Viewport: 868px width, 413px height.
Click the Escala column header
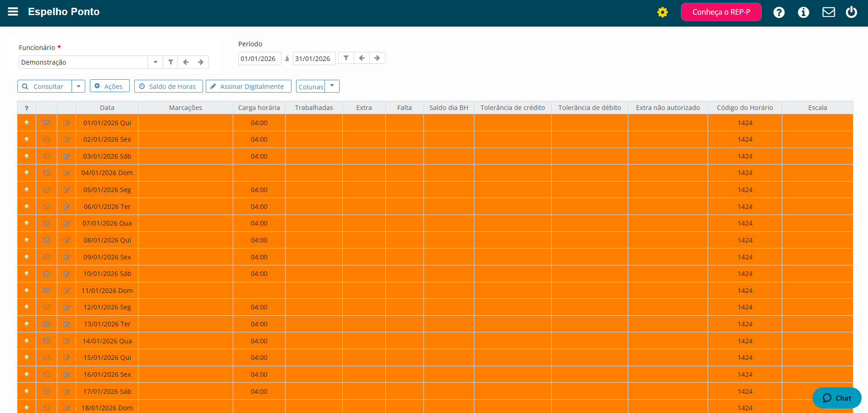coord(818,108)
